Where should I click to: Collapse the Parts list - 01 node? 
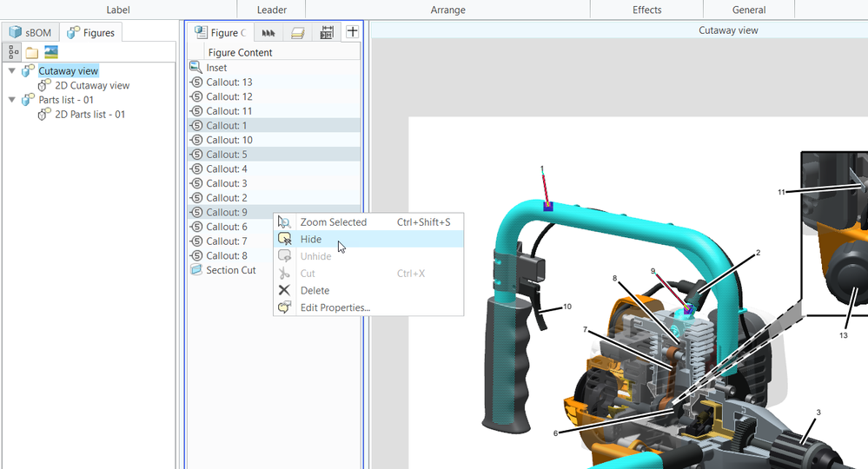[x=11, y=100]
